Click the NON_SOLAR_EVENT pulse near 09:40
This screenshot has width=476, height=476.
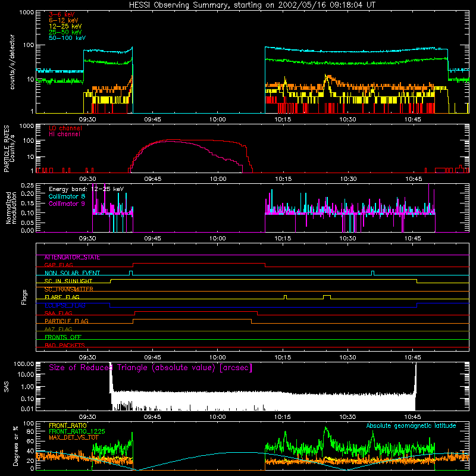pos(131,273)
